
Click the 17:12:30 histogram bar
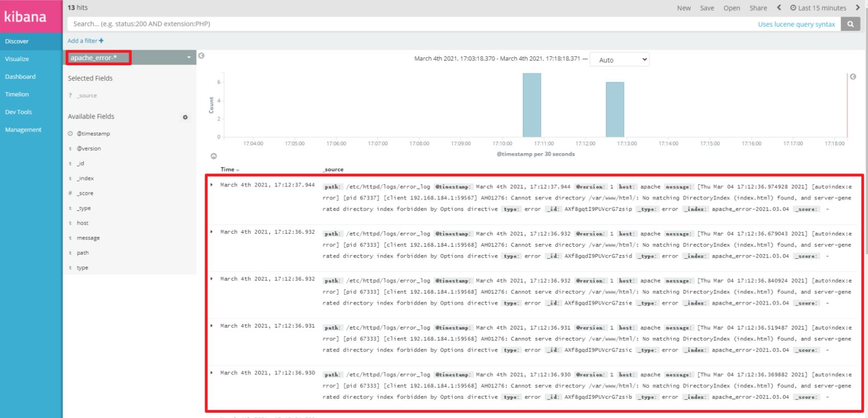(615, 110)
